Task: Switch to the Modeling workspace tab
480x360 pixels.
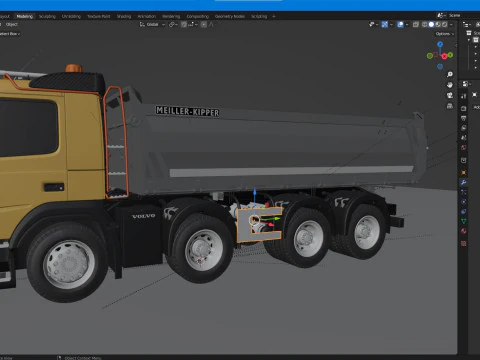Action: pyautogui.click(x=25, y=16)
